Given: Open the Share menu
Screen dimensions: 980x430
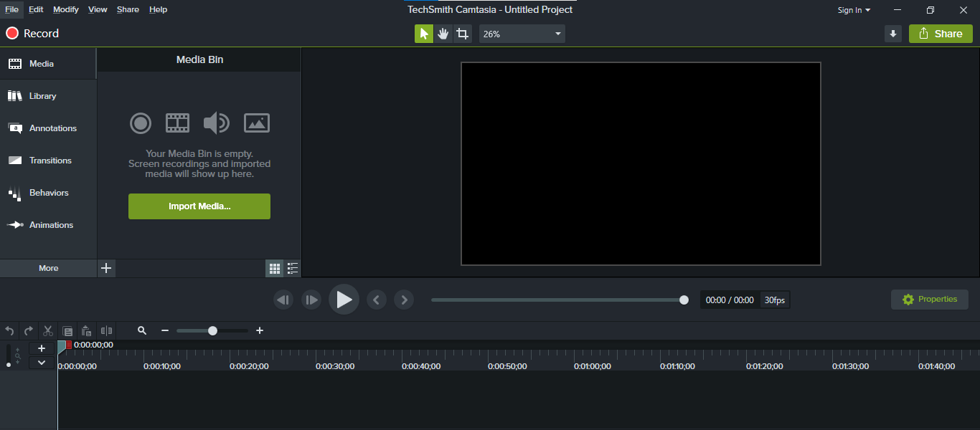Looking at the screenshot, I should [128, 9].
